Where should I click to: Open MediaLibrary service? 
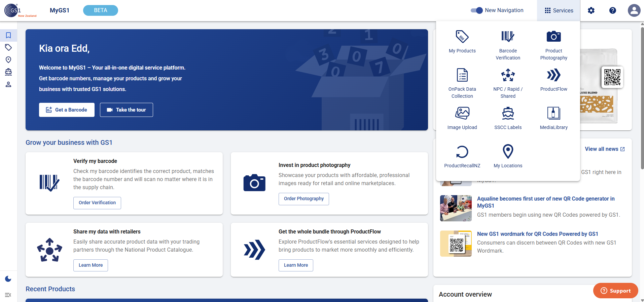(553, 119)
